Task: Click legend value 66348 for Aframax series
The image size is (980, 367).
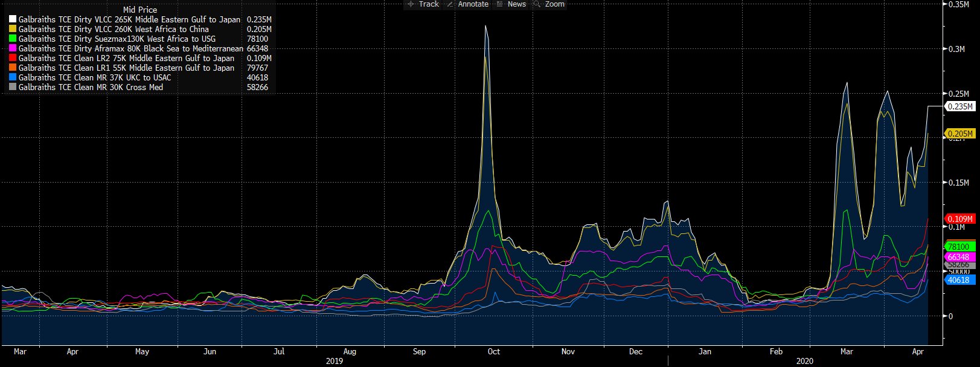Action: (258, 49)
